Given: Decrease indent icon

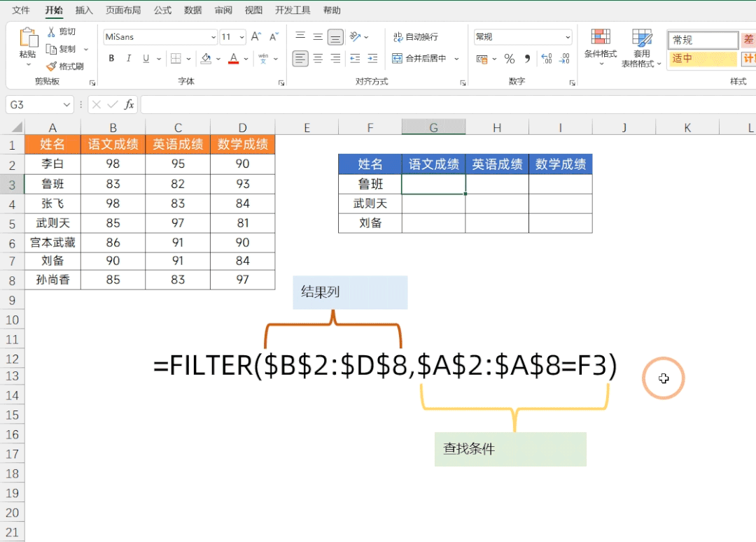Looking at the screenshot, I should coord(355,59).
